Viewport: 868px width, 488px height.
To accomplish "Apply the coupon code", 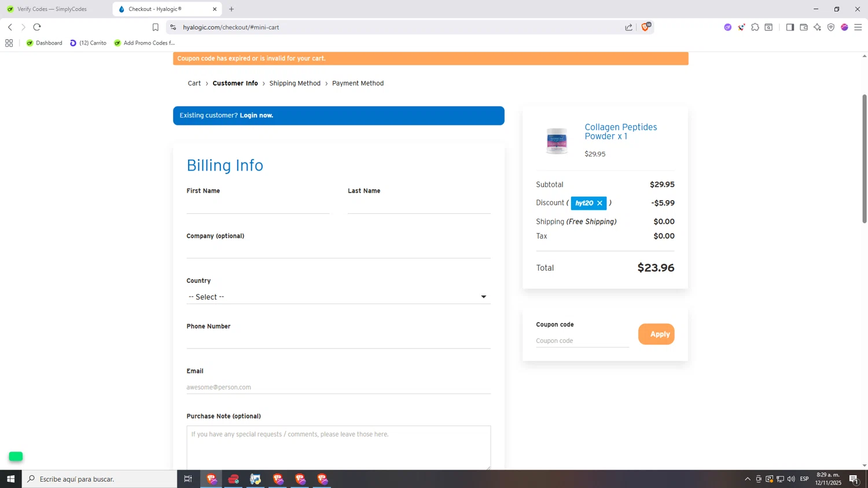I will point(656,334).
